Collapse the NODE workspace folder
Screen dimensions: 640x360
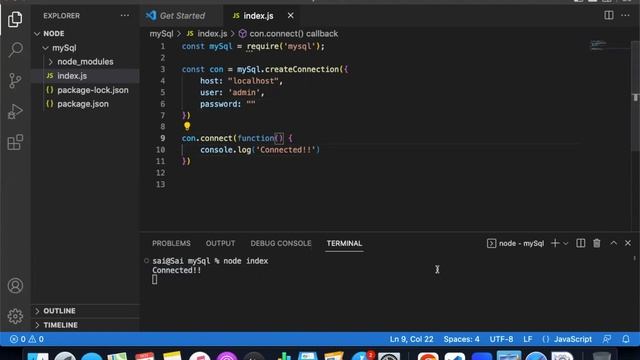pos(49,33)
